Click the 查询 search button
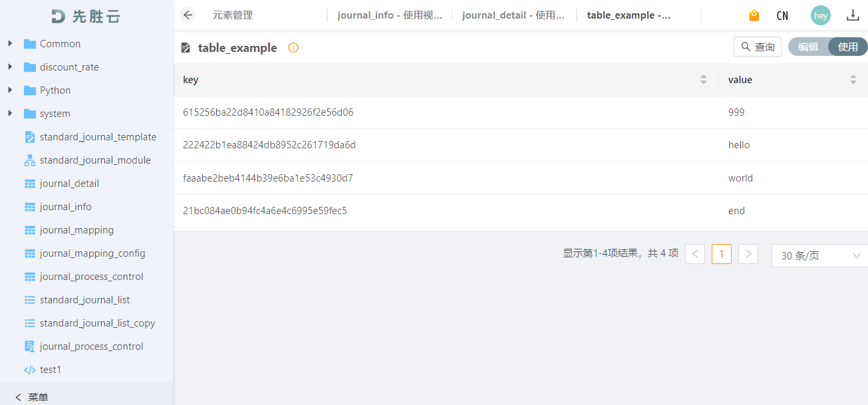868x405 pixels. 758,47
